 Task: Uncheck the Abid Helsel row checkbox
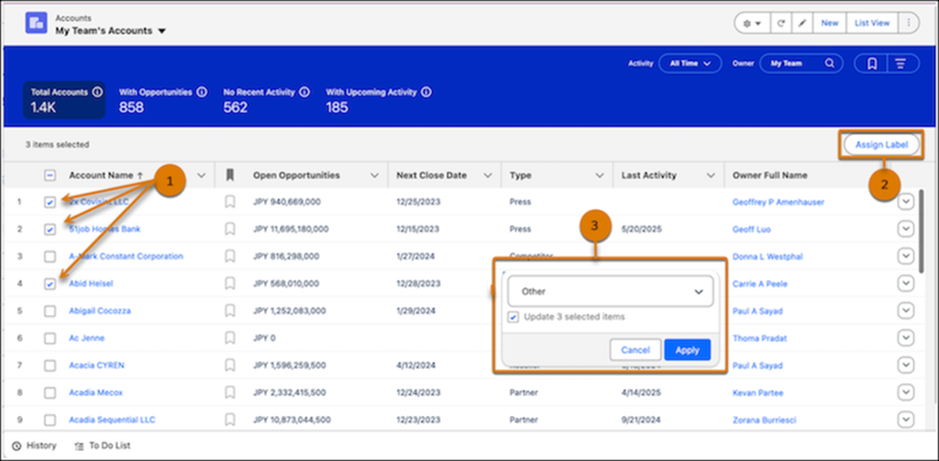(x=50, y=284)
